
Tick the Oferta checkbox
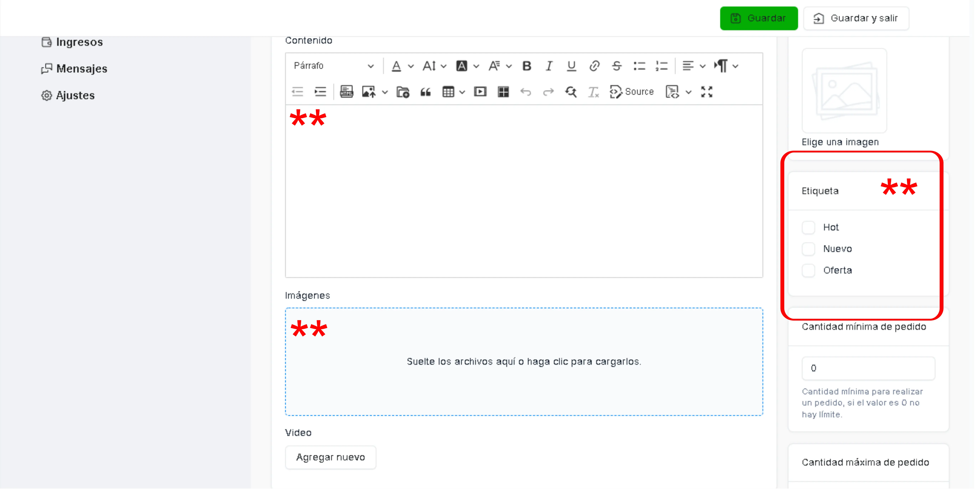[x=808, y=271]
